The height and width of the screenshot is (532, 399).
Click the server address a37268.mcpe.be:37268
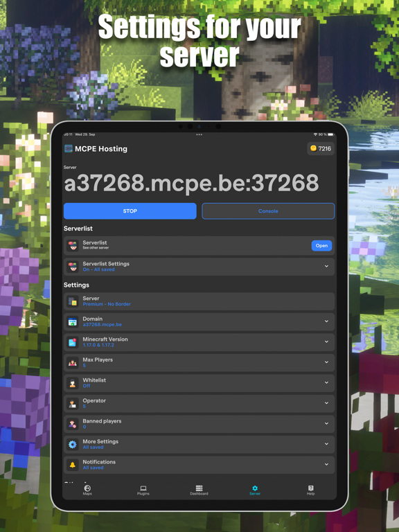point(191,183)
